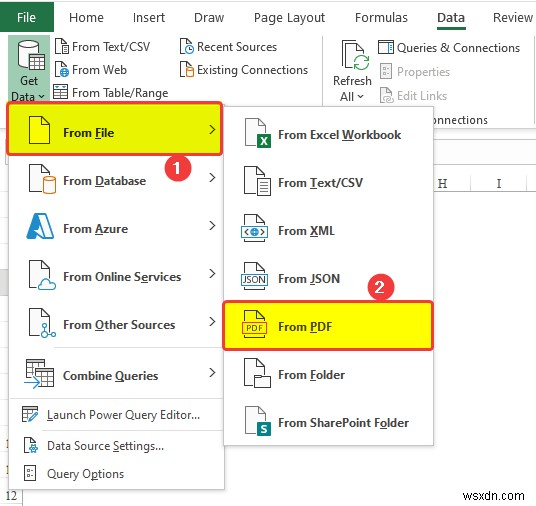Switch to the Page Layout tab

289,18
